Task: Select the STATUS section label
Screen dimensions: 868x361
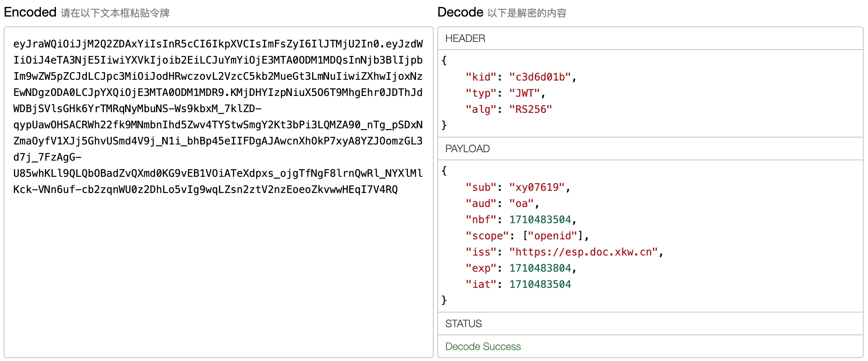Action: click(463, 324)
